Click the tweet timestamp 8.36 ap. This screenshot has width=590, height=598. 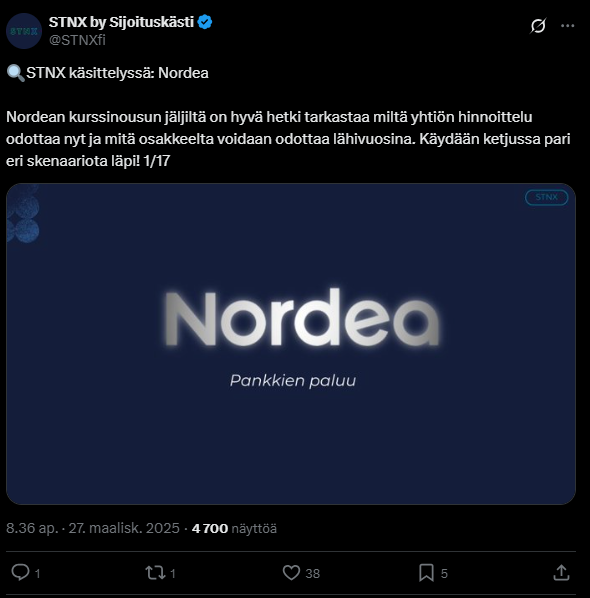[x=32, y=528]
